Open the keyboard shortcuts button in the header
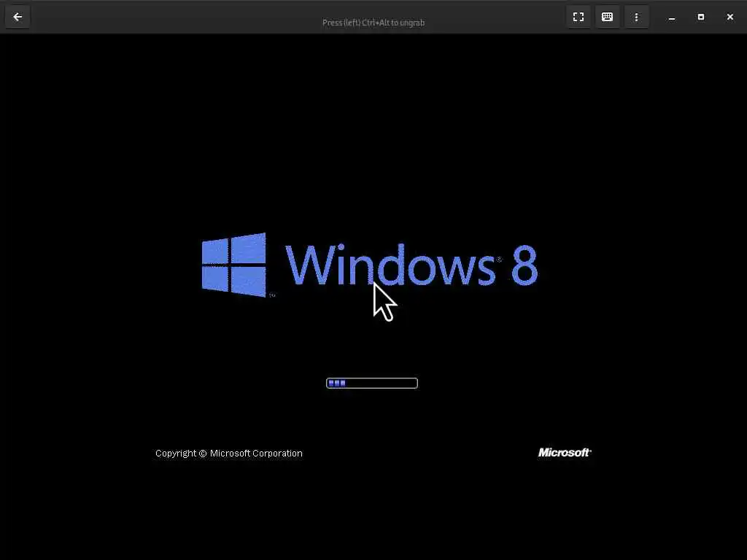 click(x=608, y=17)
